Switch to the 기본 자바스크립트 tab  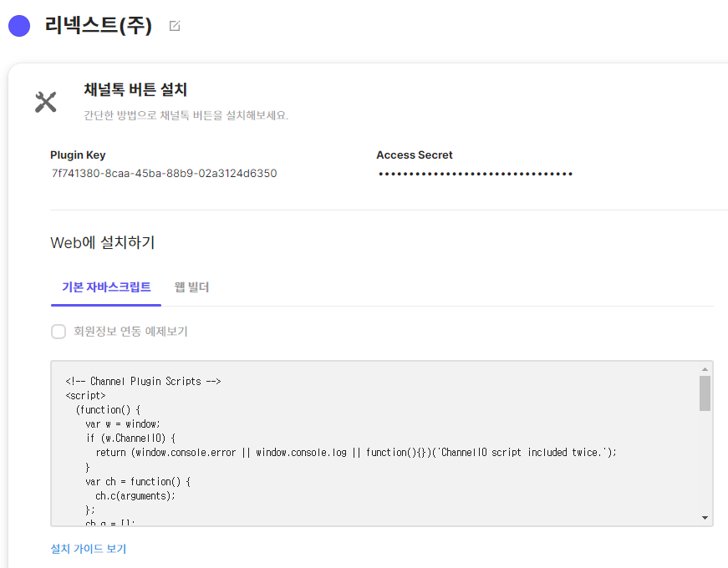pyautogui.click(x=106, y=287)
